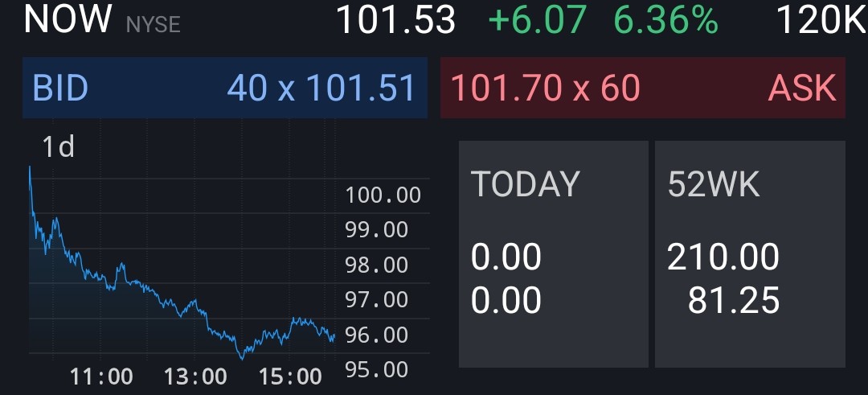The height and width of the screenshot is (395, 868).
Task: Click the 95.00 price axis label
Action: pos(376,369)
